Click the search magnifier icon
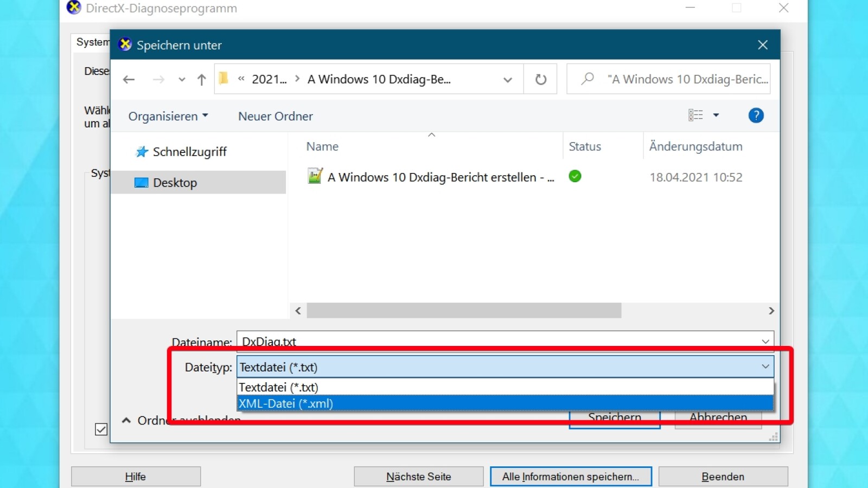Screen dimensions: 868x488 (x=587, y=79)
